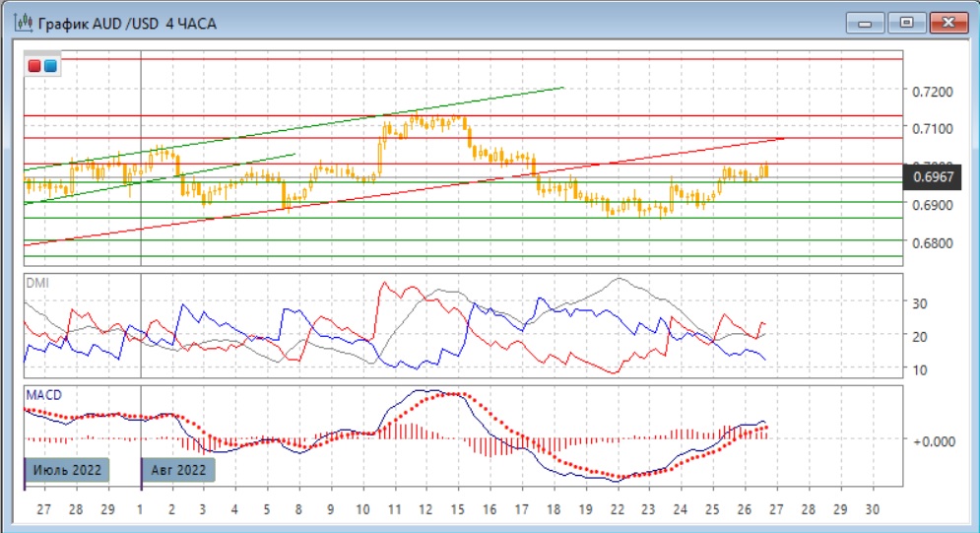The image size is (980, 533).
Task: Click date 10 on the time axis
Action: pyautogui.click(x=362, y=510)
